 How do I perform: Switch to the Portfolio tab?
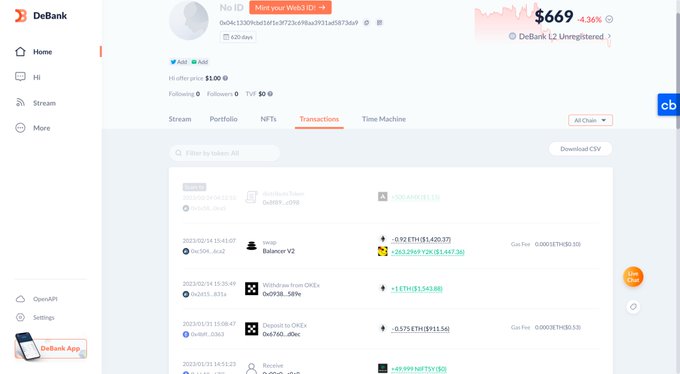(223, 119)
